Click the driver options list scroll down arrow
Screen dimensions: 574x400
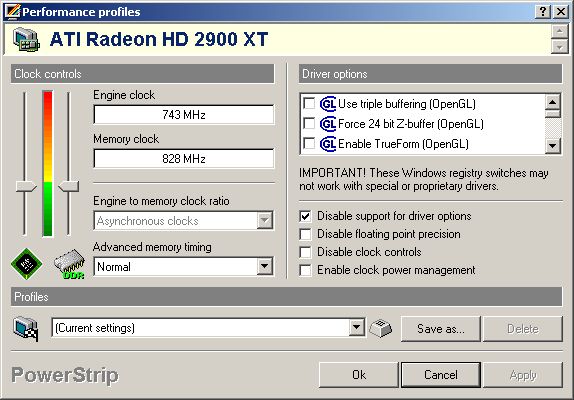552,146
